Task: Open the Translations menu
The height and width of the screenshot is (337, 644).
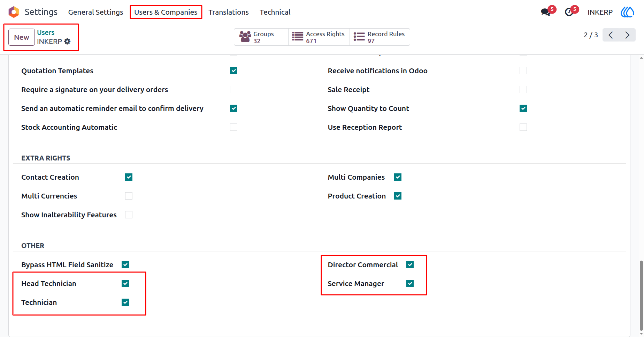Action: pos(229,12)
